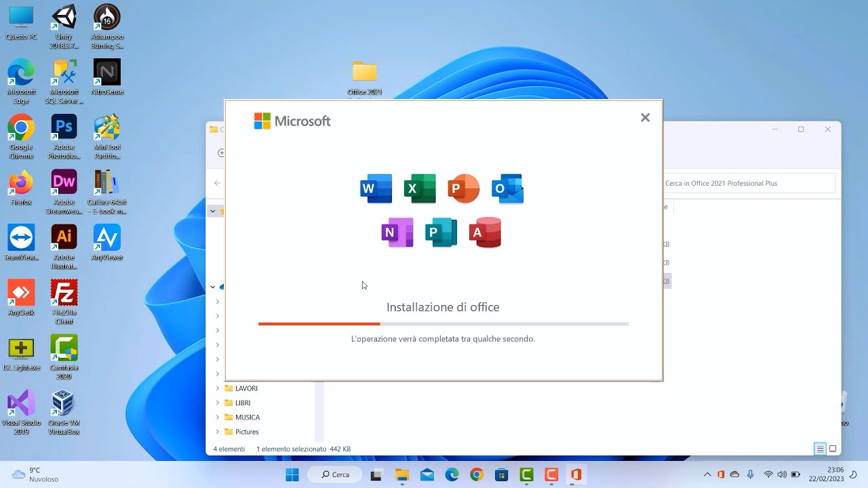
Task: Select the ISL Light.exe desktop icon
Action: [x=21, y=353]
